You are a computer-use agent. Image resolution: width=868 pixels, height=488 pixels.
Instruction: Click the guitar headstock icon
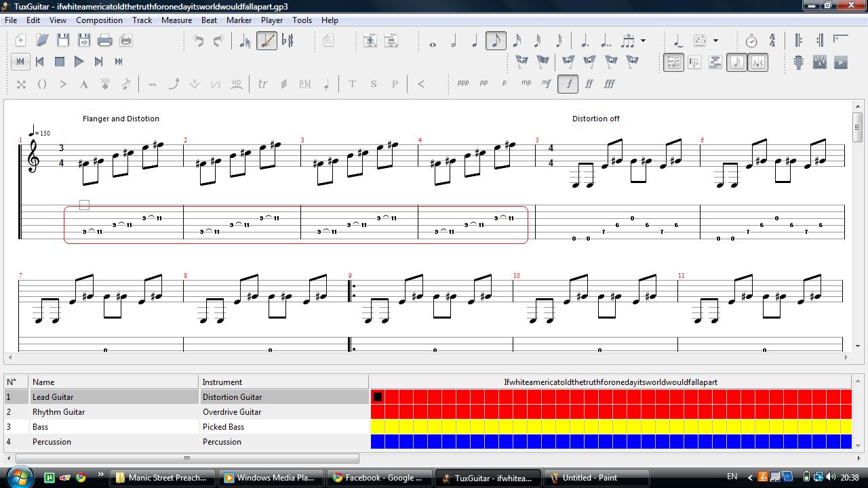click(x=799, y=62)
